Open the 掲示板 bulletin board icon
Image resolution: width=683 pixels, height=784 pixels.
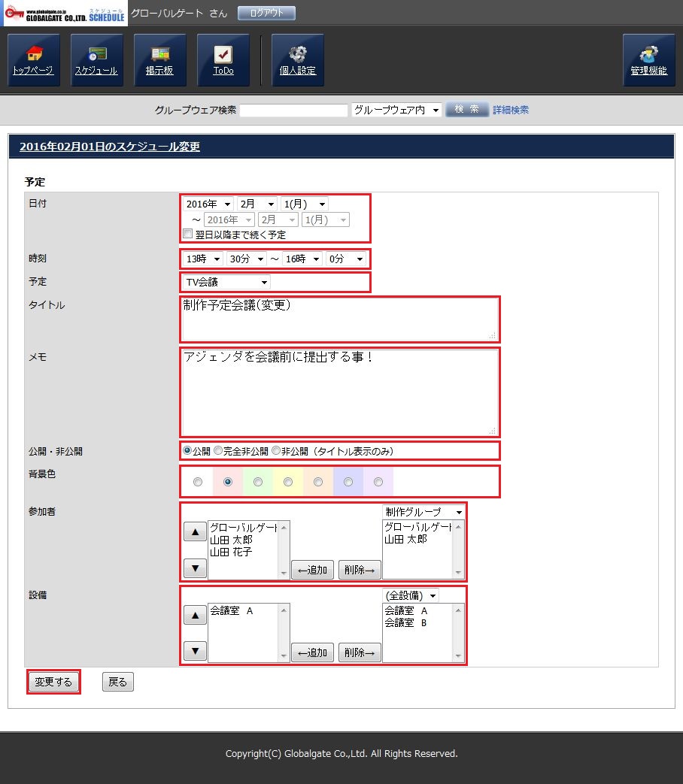click(x=159, y=60)
